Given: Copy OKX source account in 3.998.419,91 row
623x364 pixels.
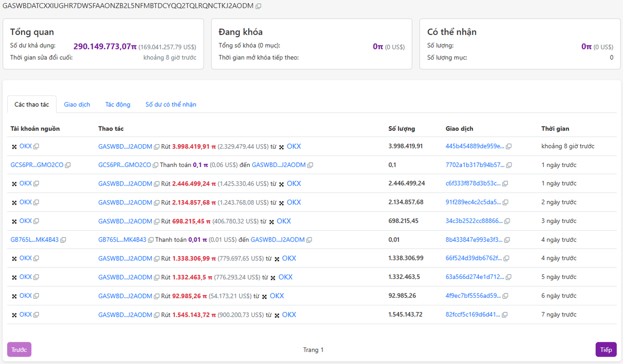Looking at the screenshot, I should coord(36,147).
